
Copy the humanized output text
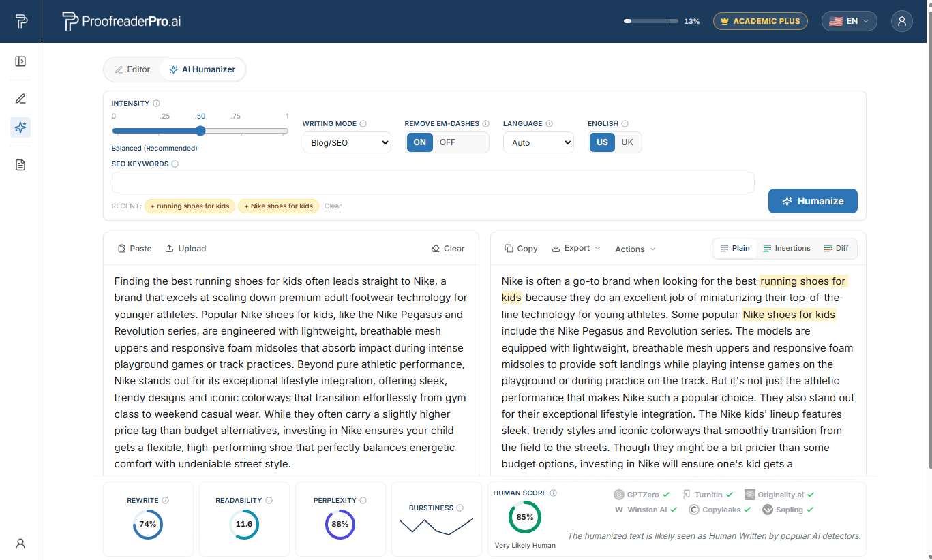click(521, 249)
